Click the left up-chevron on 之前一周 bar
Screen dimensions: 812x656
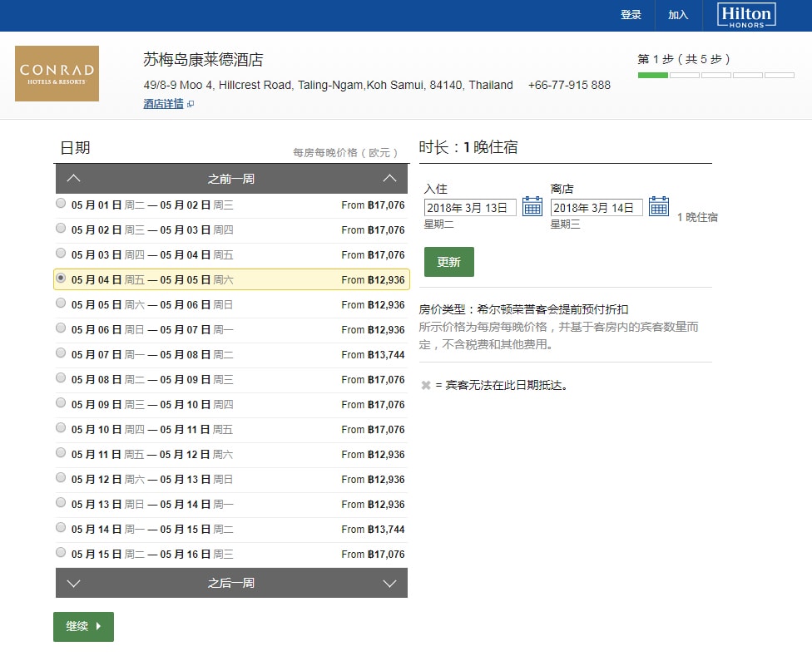(73, 179)
